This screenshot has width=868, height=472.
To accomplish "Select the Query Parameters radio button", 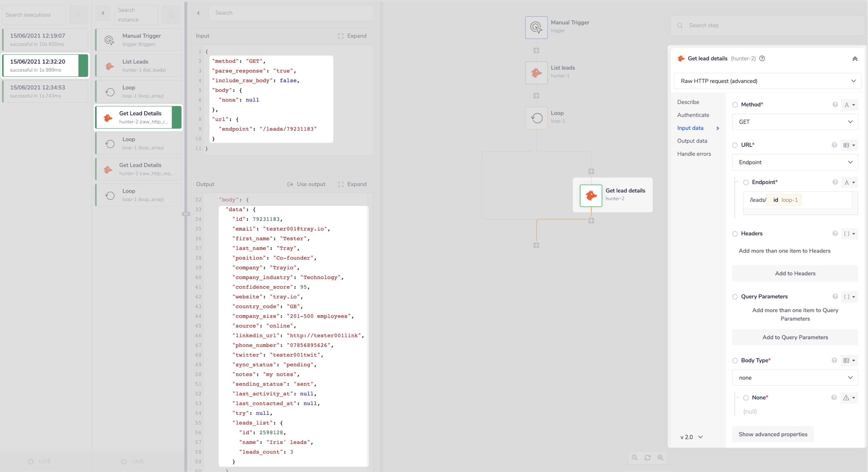I will pos(735,296).
